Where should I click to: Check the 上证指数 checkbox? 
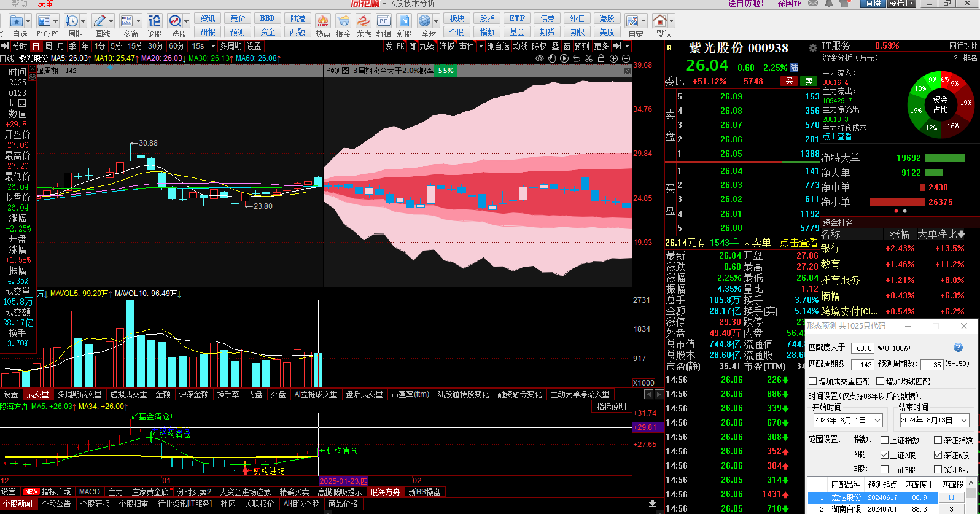[885, 440]
